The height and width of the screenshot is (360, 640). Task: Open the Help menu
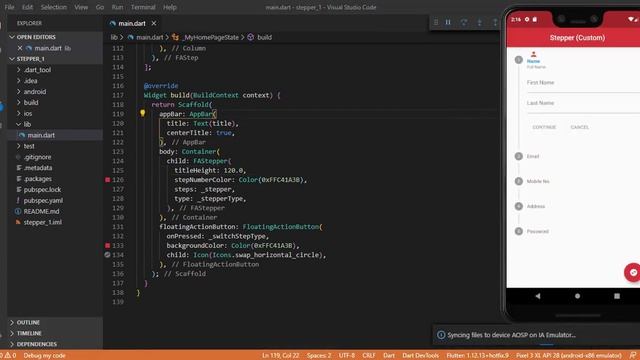click(x=170, y=7)
